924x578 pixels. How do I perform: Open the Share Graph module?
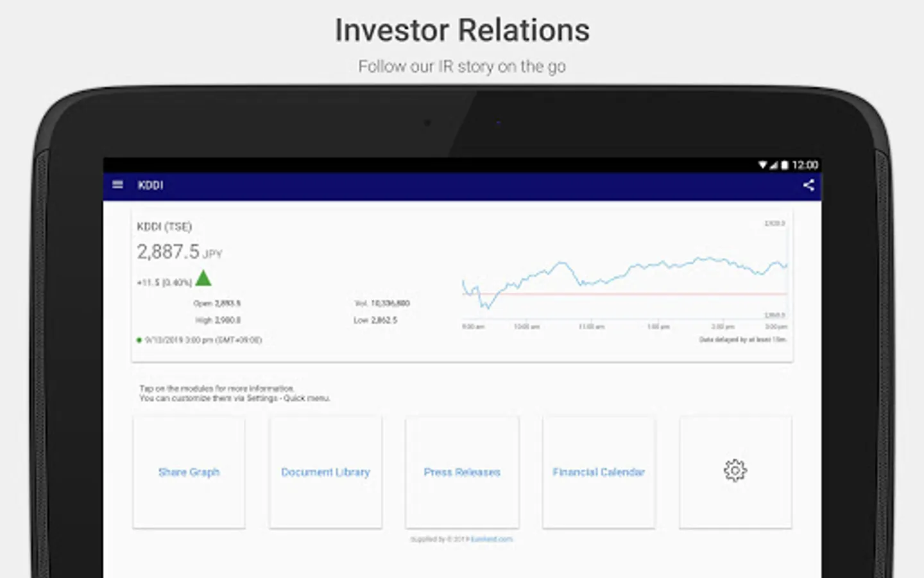[189, 472]
